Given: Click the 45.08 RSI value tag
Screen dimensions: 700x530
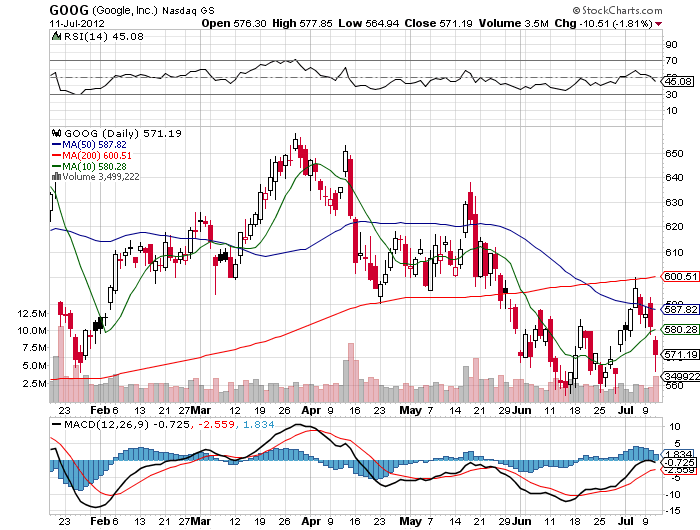Looking at the screenshot, I should [x=678, y=81].
